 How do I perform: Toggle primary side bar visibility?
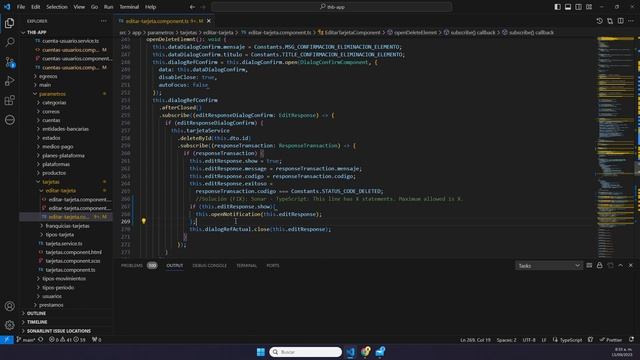558,7
